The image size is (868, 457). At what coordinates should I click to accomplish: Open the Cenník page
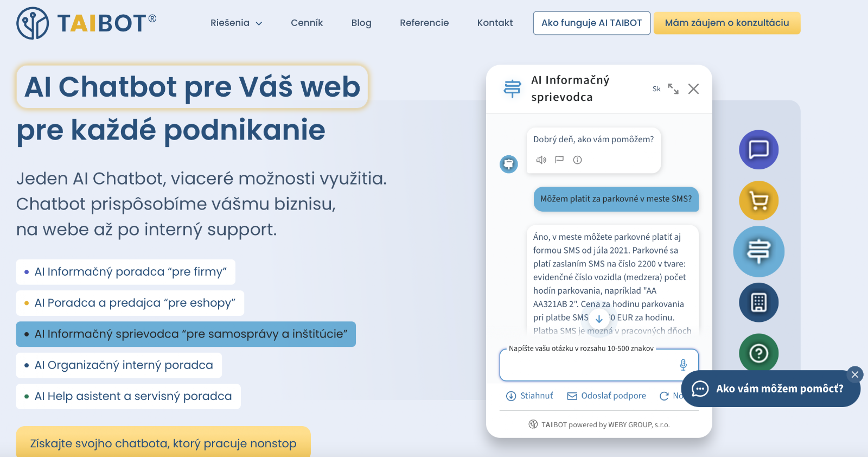click(x=307, y=23)
